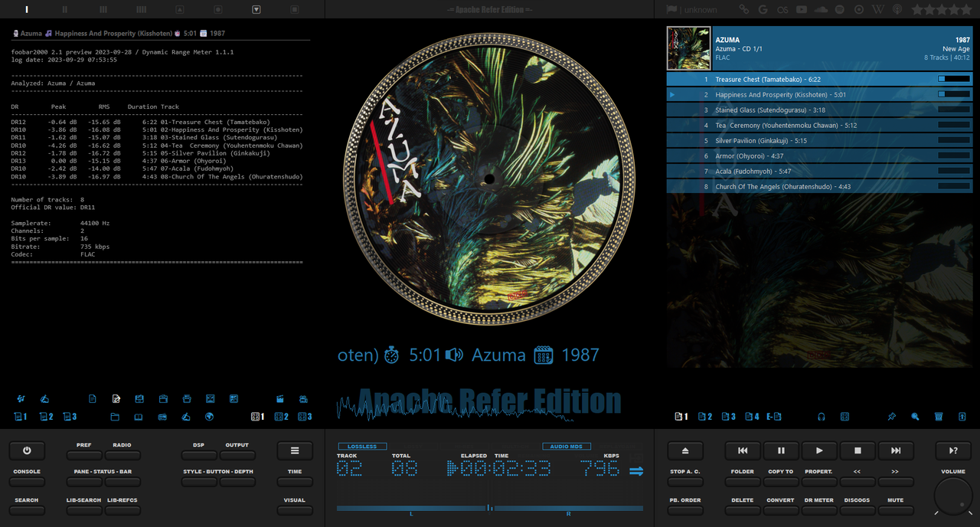Click the Azuma album cover thumbnail
The height and width of the screenshot is (527, 980).
tap(688, 48)
